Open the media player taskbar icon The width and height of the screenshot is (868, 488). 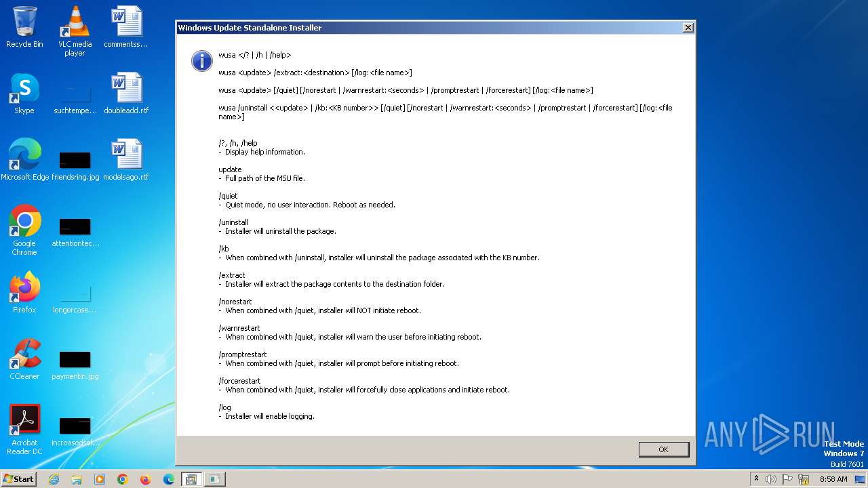(x=100, y=479)
